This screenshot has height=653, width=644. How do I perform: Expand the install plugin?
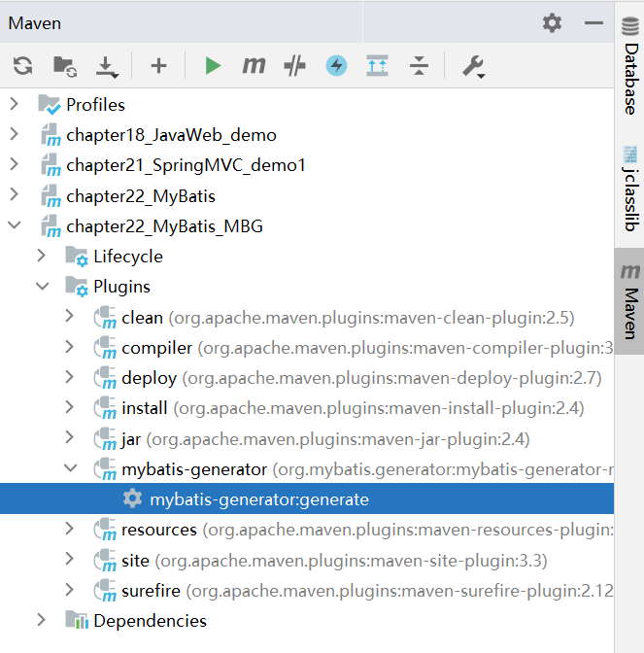[70, 407]
